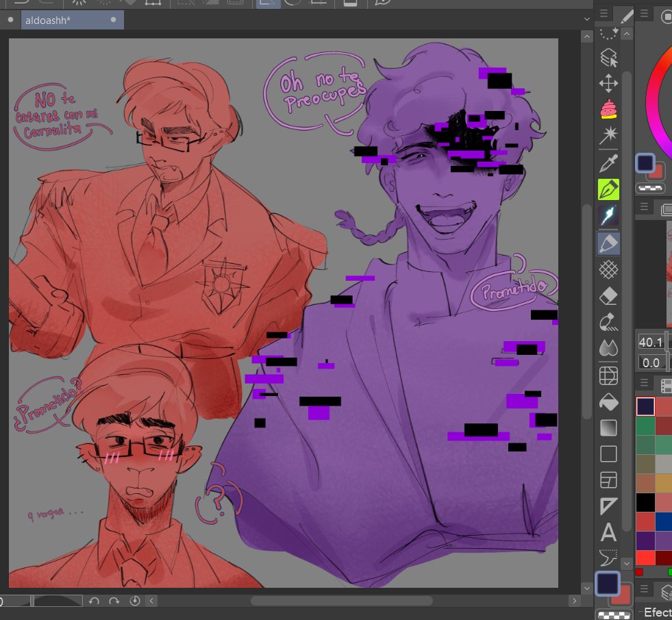Select the Ruler triangle tool
This screenshot has height=620, width=672.
click(608, 506)
